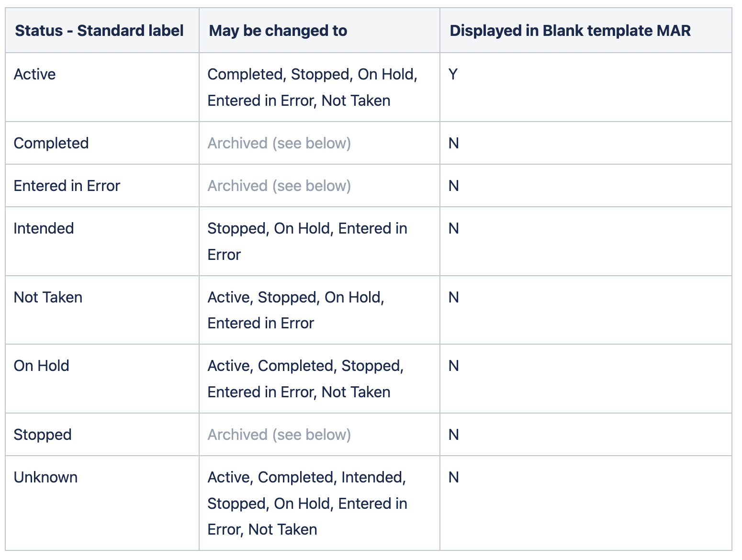Click the "N" value in the Completed row

pyautogui.click(x=453, y=143)
